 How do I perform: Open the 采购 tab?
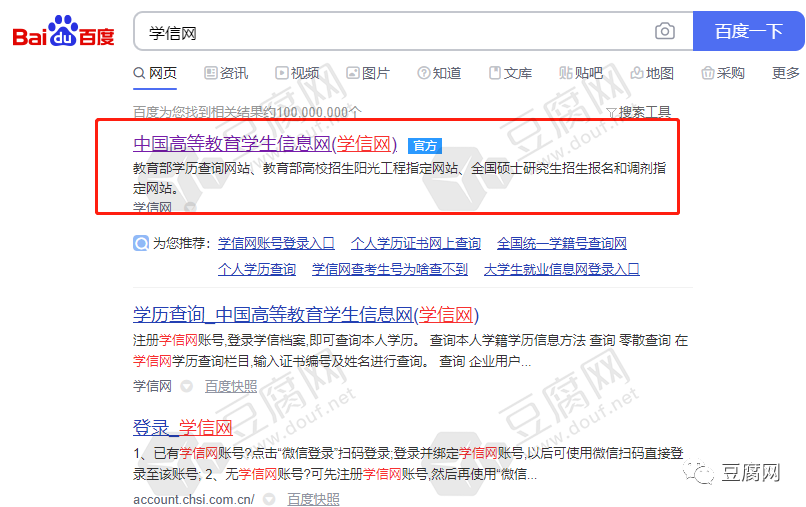[723, 73]
